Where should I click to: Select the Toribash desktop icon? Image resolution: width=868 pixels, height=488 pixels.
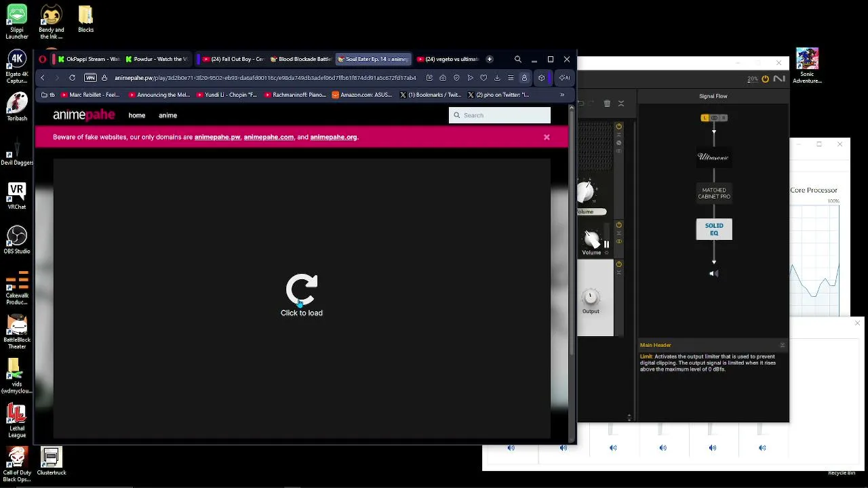pos(17,107)
